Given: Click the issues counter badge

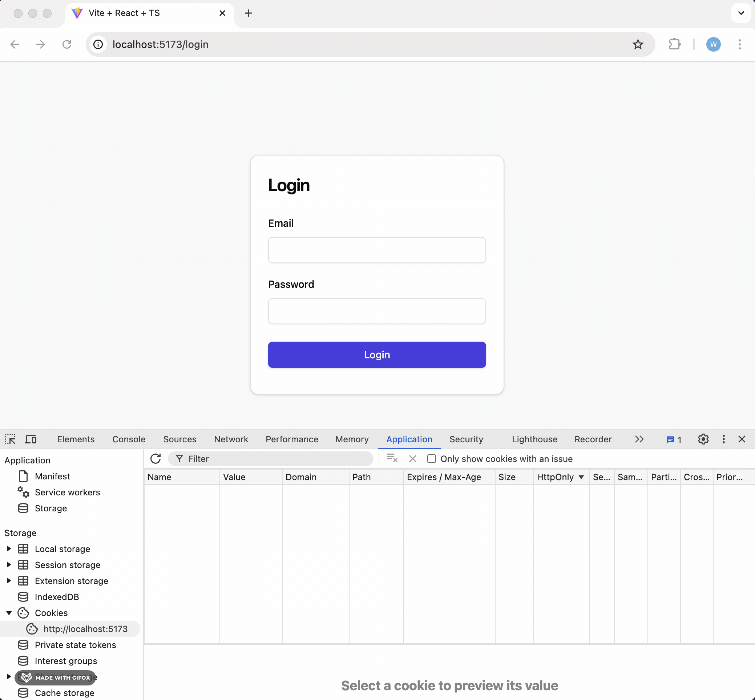Looking at the screenshot, I should 674,439.
